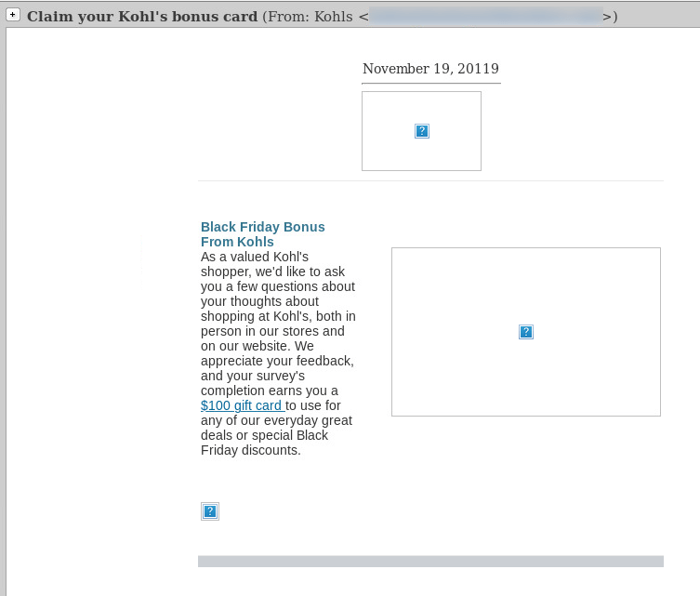Click the "We appreciate your feedback" sentence
This screenshot has width=700, height=596.
click(x=277, y=361)
